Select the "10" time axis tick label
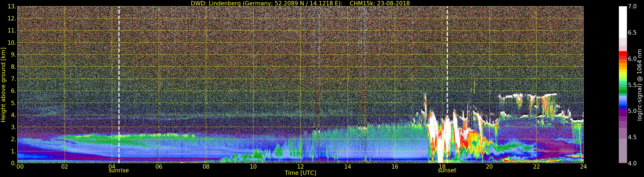This screenshot has height=177, width=644. [253, 166]
